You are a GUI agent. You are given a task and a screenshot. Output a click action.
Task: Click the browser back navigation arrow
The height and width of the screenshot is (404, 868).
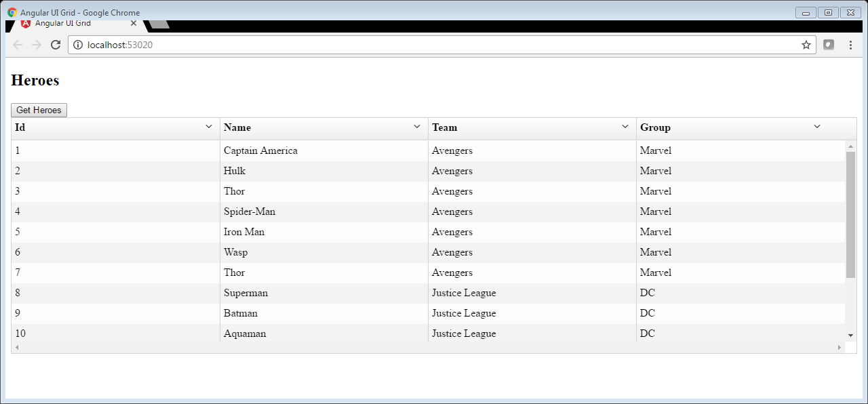click(18, 45)
